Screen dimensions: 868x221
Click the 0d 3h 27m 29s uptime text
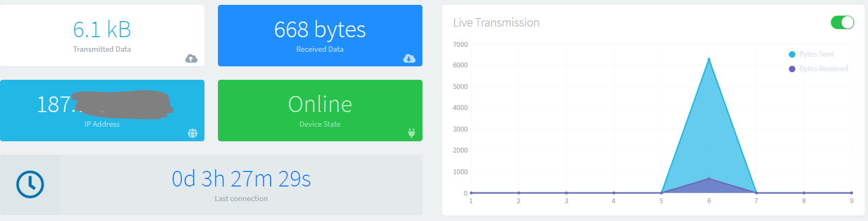241,179
